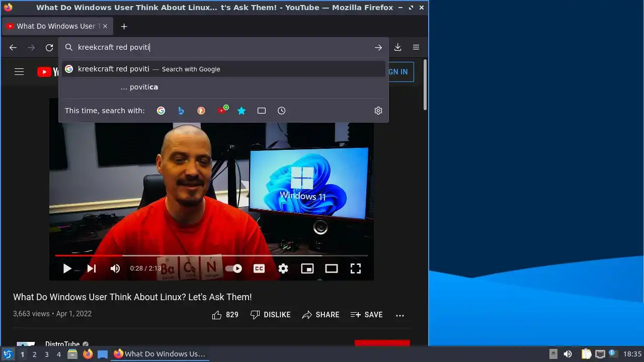Viewport: 644px width, 362px height.
Task: Open the system tray volume control
Action: [x=568, y=354]
